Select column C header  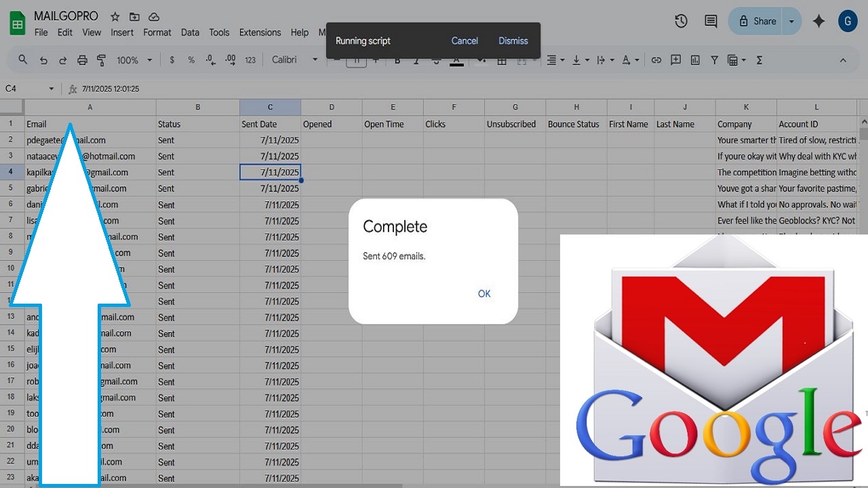pyautogui.click(x=270, y=107)
